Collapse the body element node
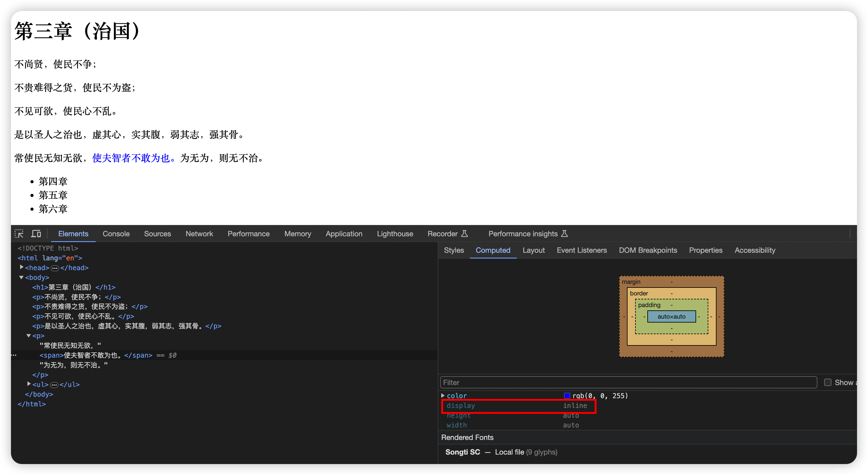 [22, 277]
